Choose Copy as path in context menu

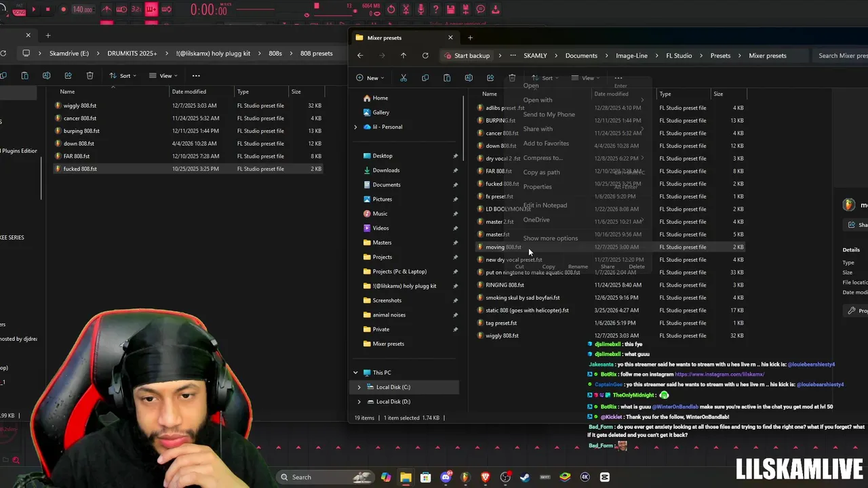click(x=541, y=172)
